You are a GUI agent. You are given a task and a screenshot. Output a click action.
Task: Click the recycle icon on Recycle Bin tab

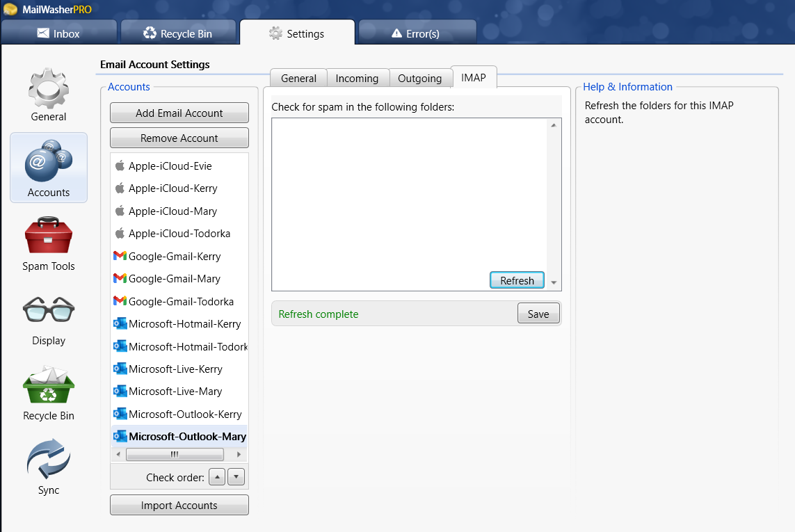pos(150,33)
